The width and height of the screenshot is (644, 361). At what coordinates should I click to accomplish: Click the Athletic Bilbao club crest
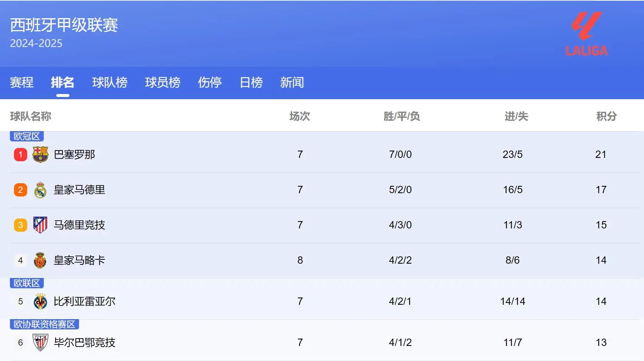pyautogui.click(x=40, y=343)
